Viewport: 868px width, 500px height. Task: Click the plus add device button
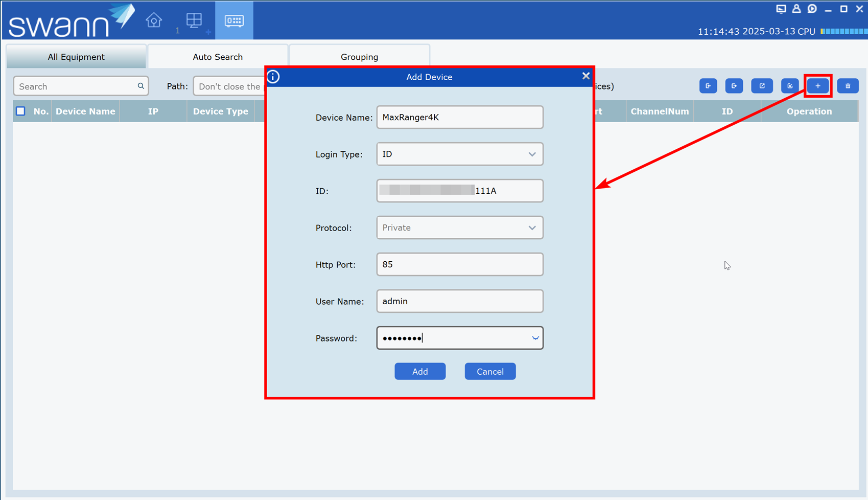click(818, 86)
